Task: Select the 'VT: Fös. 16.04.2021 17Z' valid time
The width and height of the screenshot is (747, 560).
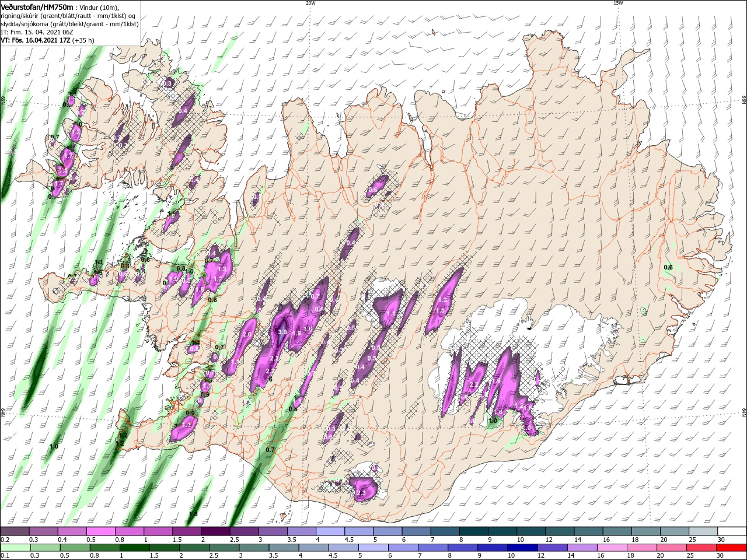Action: pos(36,40)
